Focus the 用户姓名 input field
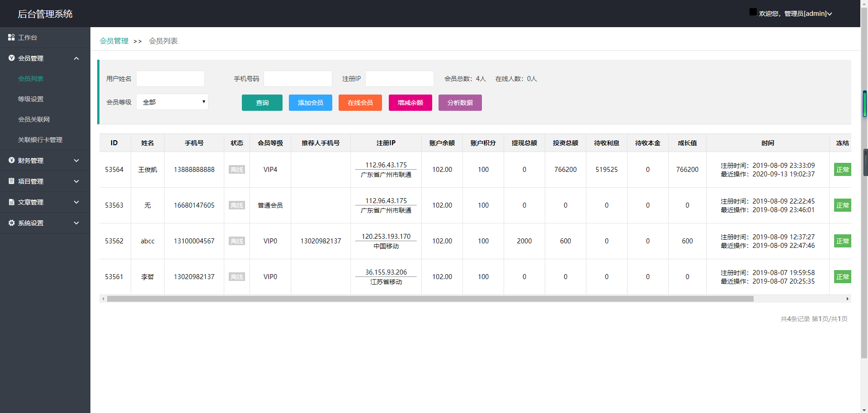868x413 pixels. point(170,79)
